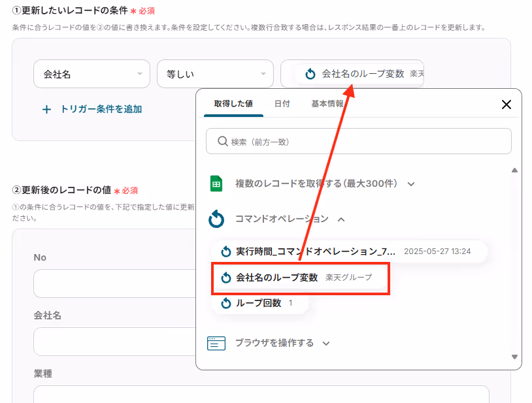Select 実行時間_コマンドオペレーション_7... value
532x403 pixels.
pos(349,251)
